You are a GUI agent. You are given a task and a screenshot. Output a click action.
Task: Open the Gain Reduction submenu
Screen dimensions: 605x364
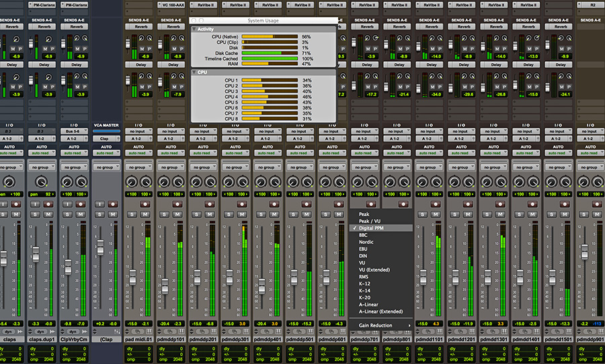click(x=381, y=325)
